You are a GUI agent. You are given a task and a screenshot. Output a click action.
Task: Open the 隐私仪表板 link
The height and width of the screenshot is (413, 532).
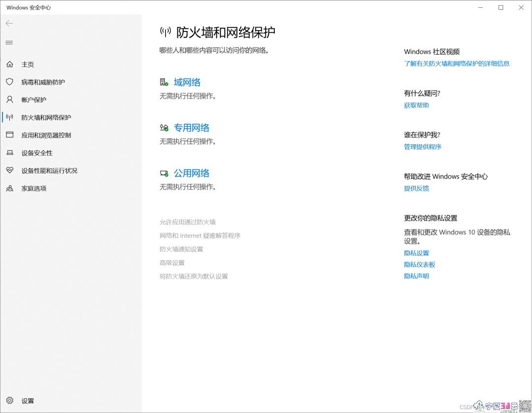(x=419, y=264)
